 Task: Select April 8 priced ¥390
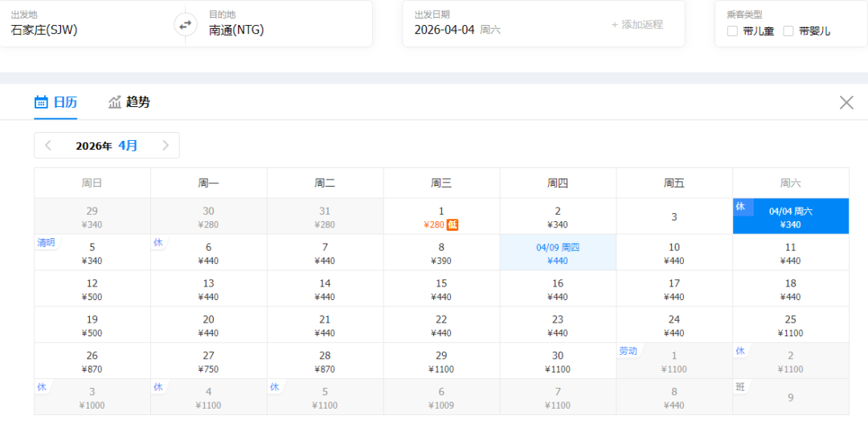point(442,252)
